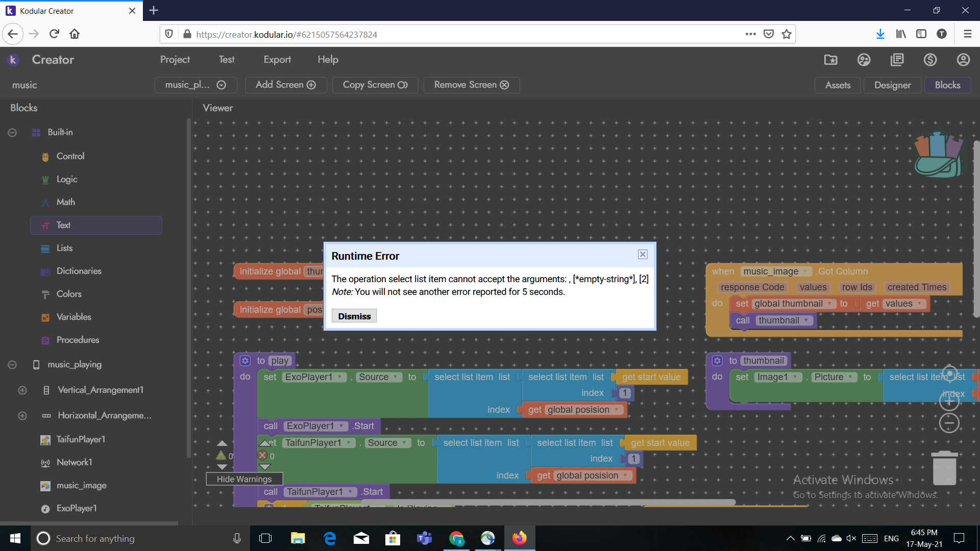The image size is (980, 551).
Task: Open the account profile icon
Action: coord(963,60)
